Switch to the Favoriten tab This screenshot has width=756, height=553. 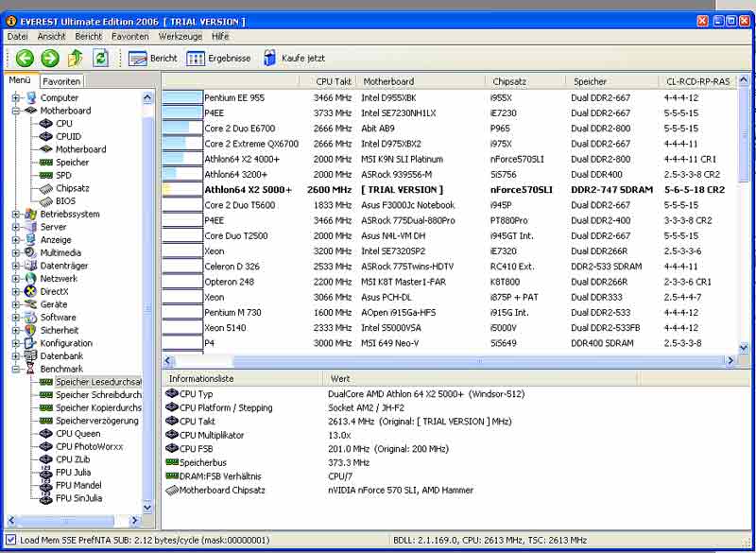[61, 81]
